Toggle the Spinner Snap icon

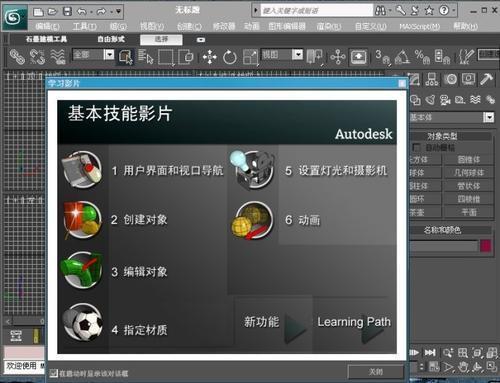442,57
